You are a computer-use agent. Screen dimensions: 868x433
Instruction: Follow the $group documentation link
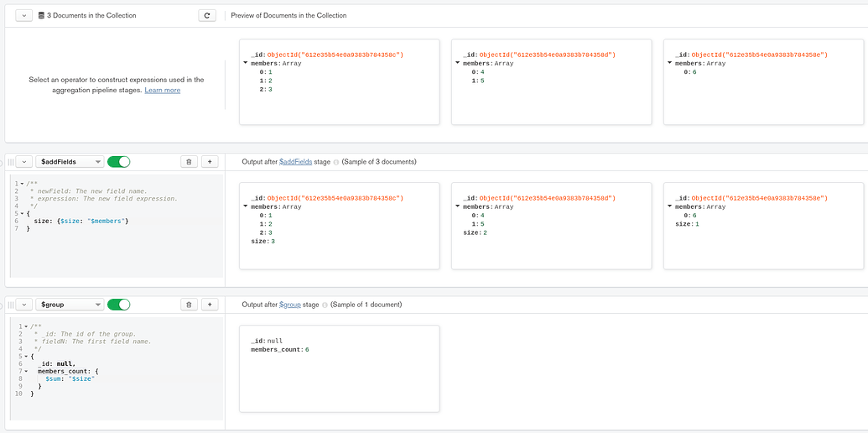(x=290, y=305)
